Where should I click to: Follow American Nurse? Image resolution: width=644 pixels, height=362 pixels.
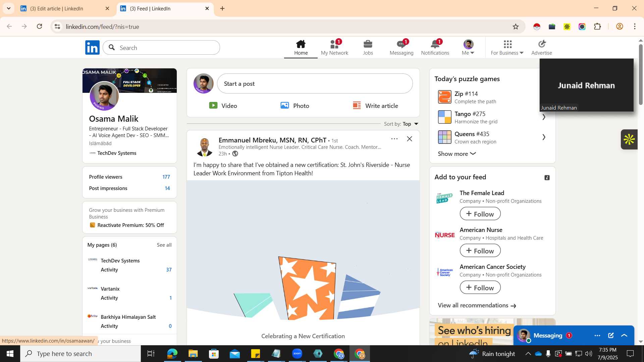(x=480, y=251)
